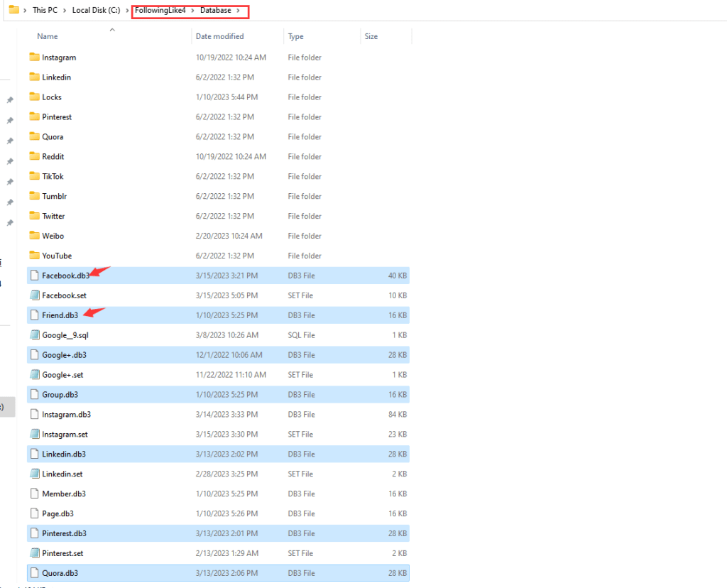727x588 pixels.
Task: Click the Type column header
Action: pyautogui.click(x=296, y=36)
